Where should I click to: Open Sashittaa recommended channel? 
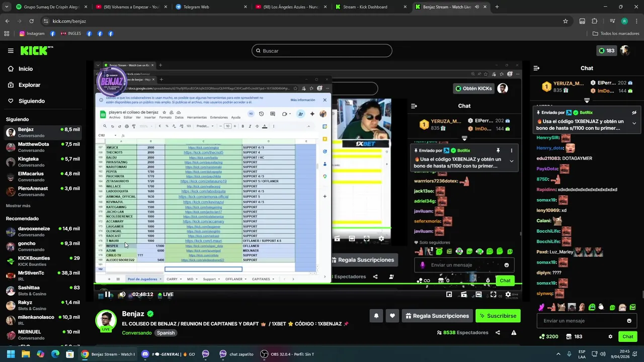43,291
